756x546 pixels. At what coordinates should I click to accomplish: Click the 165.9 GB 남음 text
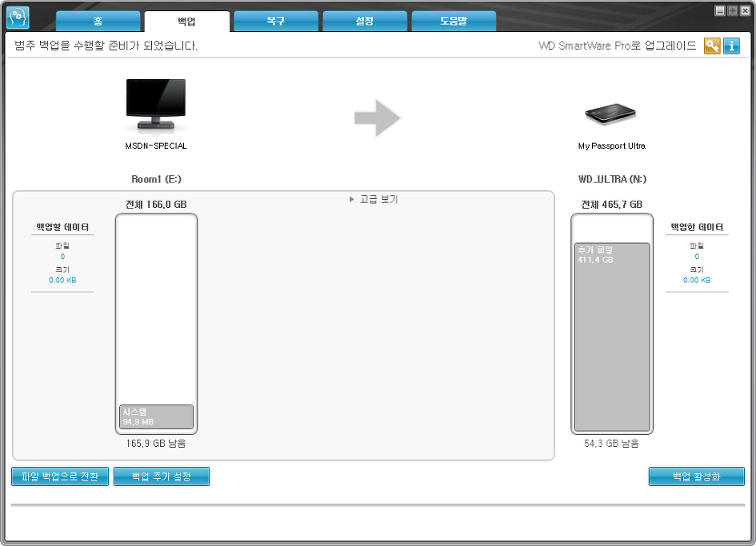pyautogui.click(x=156, y=444)
